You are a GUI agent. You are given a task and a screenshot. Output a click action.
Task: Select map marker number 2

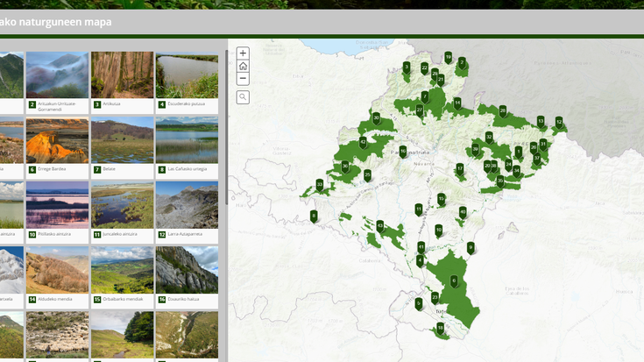pyautogui.click(x=462, y=63)
